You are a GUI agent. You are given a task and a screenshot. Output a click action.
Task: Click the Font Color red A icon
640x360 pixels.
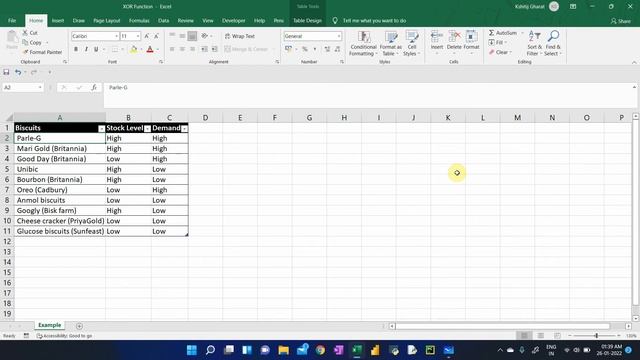point(150,49)
